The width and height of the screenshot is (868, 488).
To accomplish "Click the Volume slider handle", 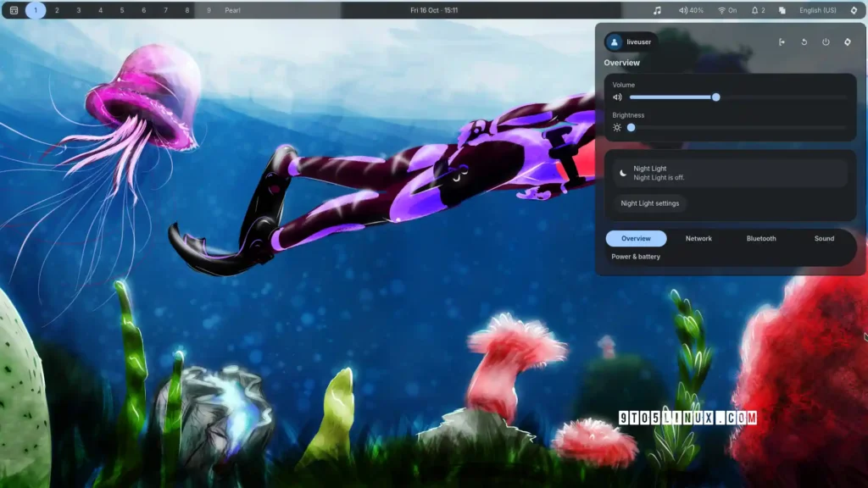I will point(715,97).
